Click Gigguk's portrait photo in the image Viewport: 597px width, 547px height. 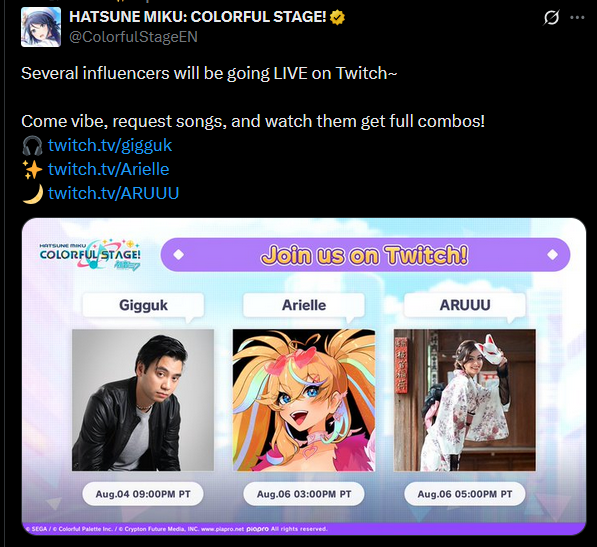click(143, 400)
